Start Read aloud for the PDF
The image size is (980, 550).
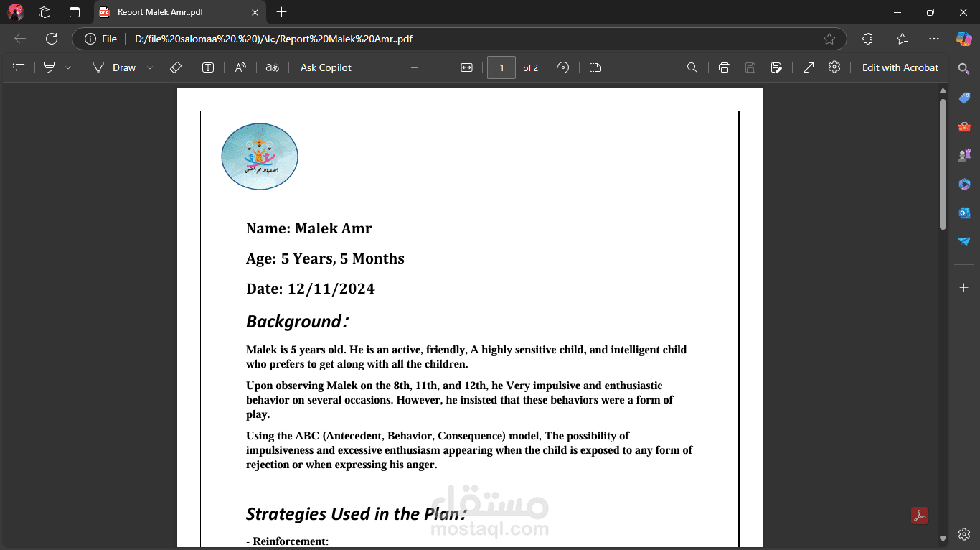(x=241, y=67)
